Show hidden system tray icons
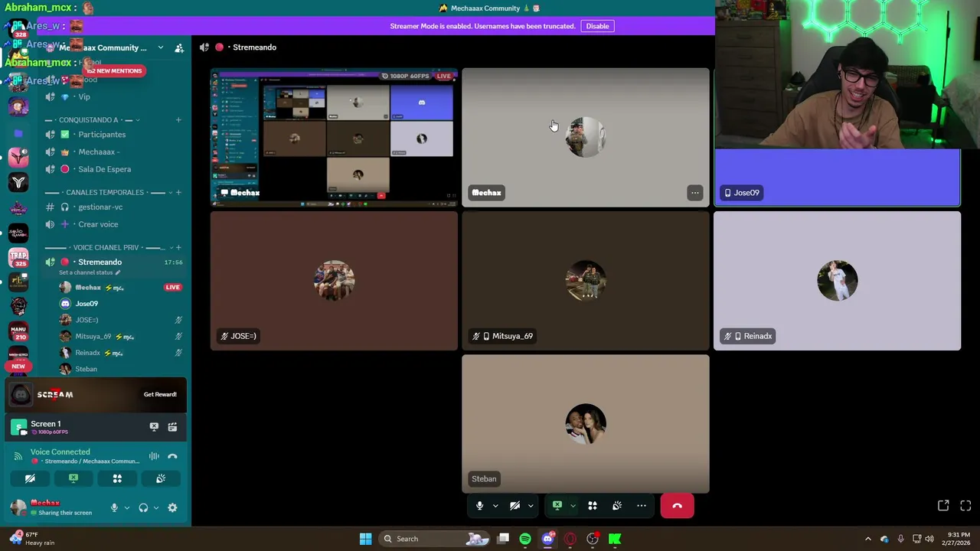This screenshot has height=551, width=980. [867, 539]
